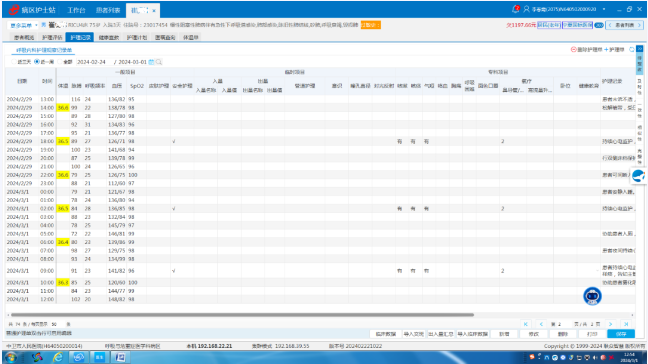Jump to last page arrow
The width and height of the screenshot is (648, 364).
(626, 324)
